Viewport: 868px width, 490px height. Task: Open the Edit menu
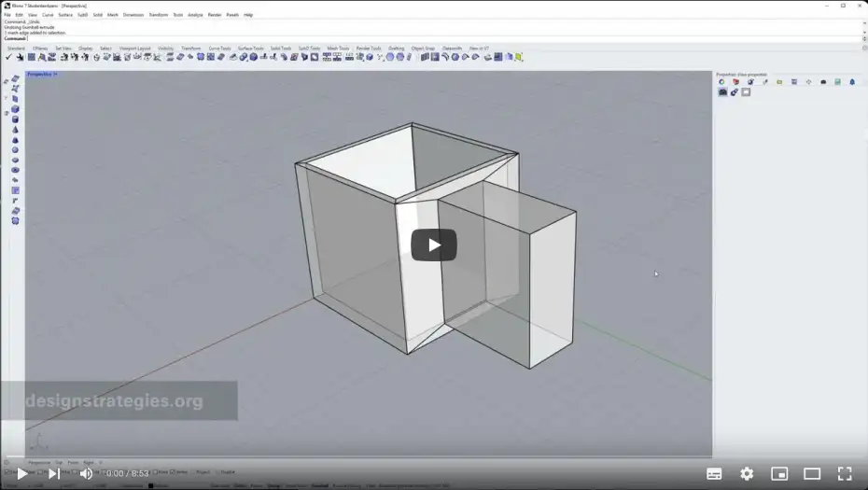pos(20,15)
